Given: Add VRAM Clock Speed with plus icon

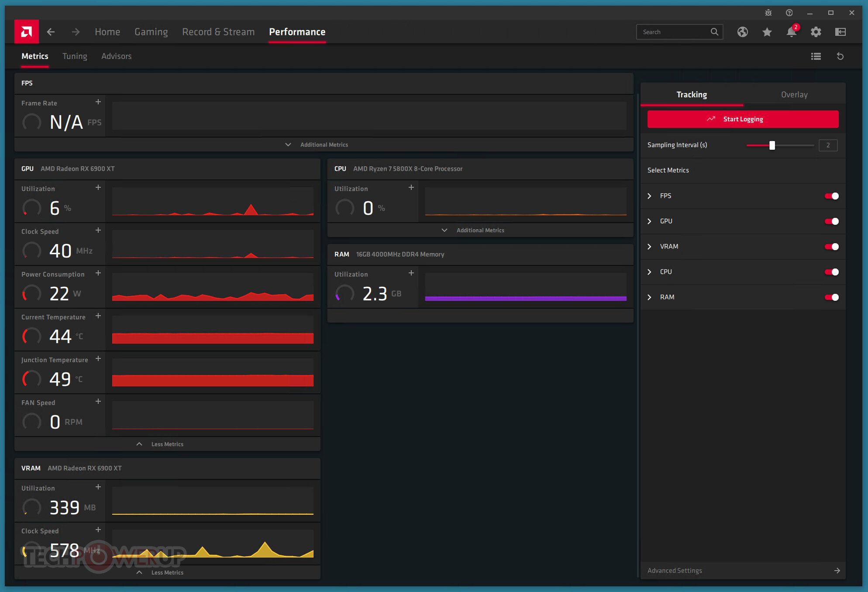Looking at the screenshot, I should click(98, 530).
